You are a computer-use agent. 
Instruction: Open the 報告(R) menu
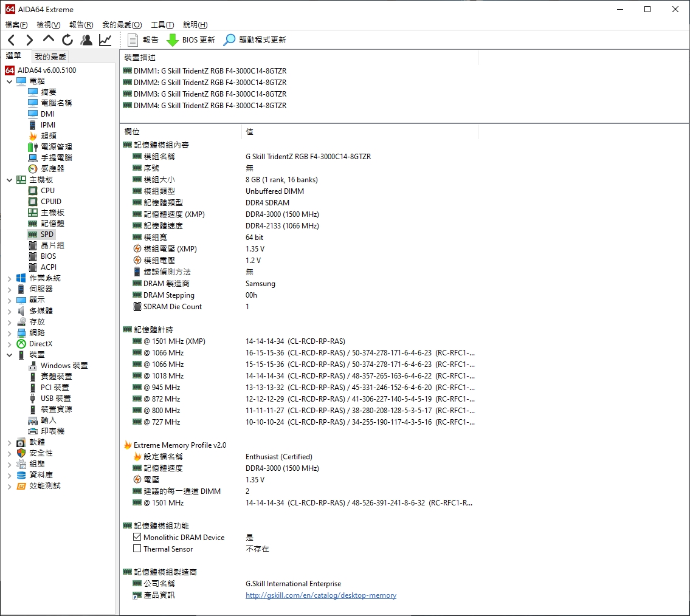point(81,25)
